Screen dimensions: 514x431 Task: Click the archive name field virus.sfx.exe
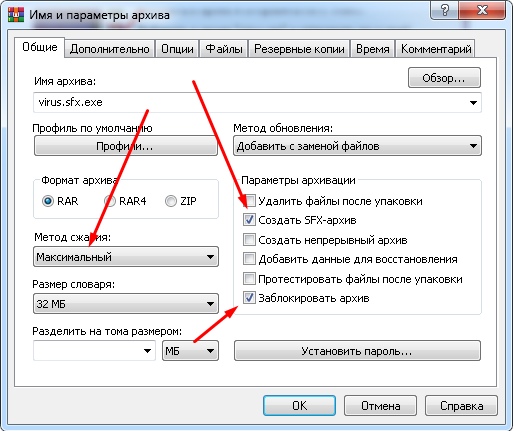[257, 102]
